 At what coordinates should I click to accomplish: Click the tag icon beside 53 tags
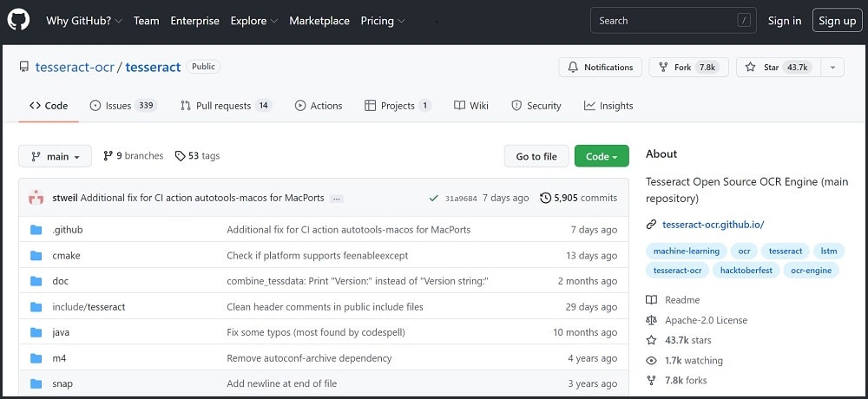[x=180, y=156]
